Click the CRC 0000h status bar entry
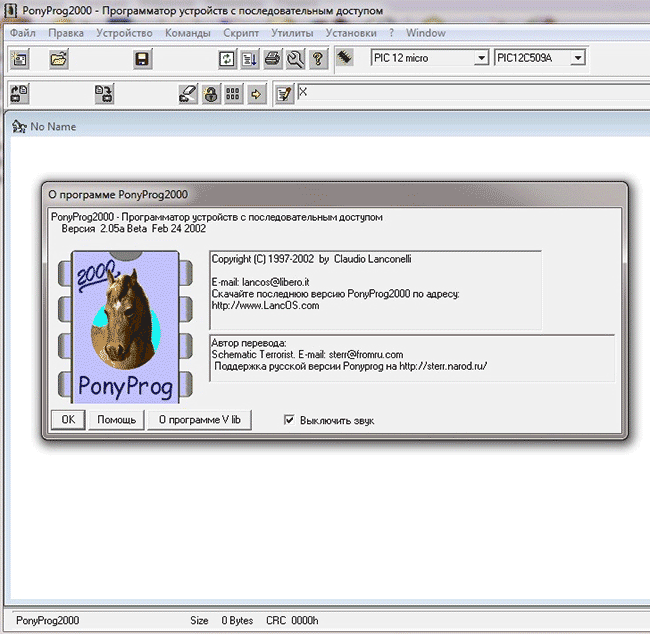650x634 pixels. click(x=292, y=620)
